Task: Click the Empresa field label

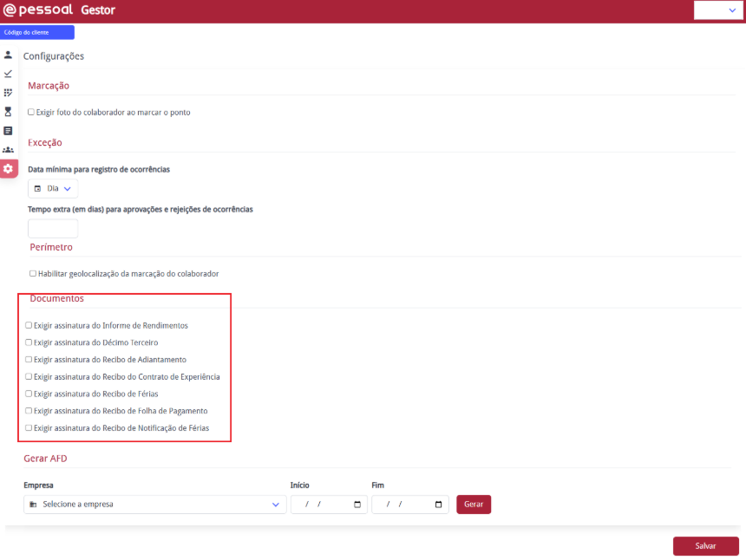Action: (x=38, y=485)
